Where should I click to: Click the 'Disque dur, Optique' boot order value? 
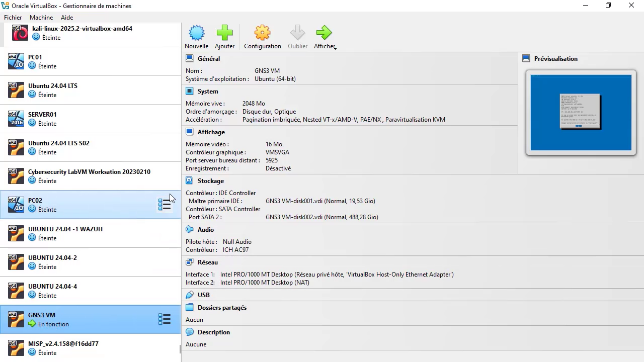point(269,112)
